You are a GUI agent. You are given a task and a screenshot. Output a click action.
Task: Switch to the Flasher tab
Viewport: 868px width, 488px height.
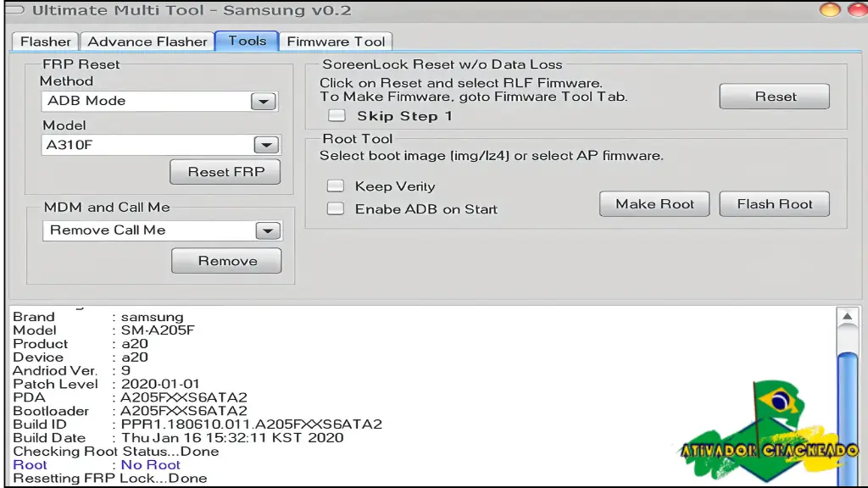[46, 42]
